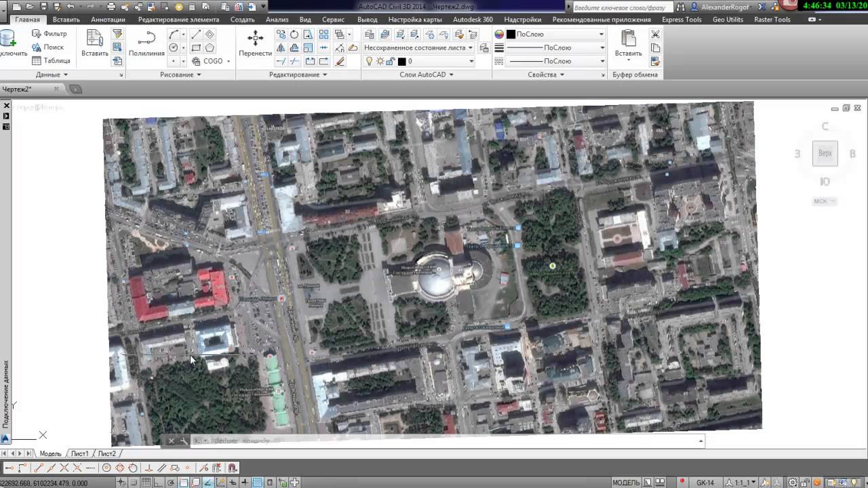The width and height of the screenshot is (868, 488).
Task: Open the Express Tools ribbon tab
Action: [x=682, y=20]
